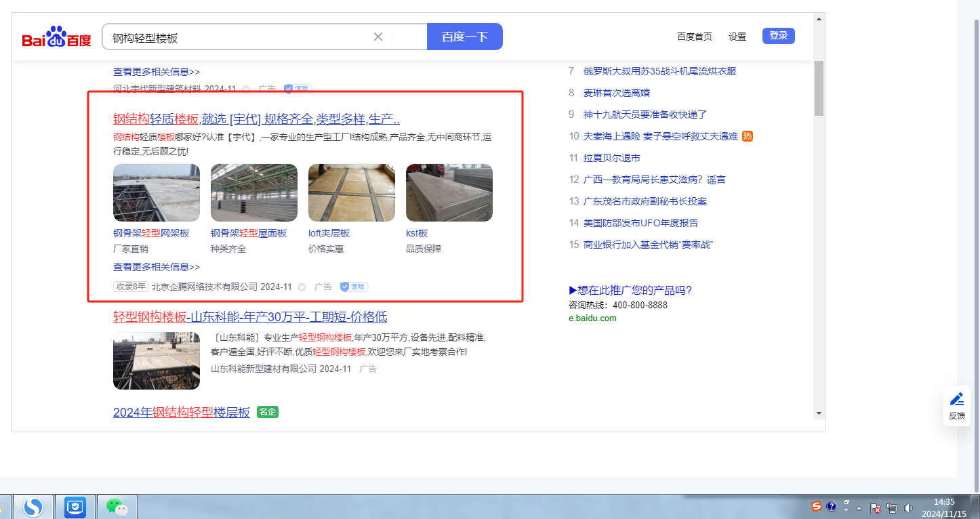Open the 钢骨架轻型屋面板 text link
Viewport: 980px width, 519px height.
point(249,233)
